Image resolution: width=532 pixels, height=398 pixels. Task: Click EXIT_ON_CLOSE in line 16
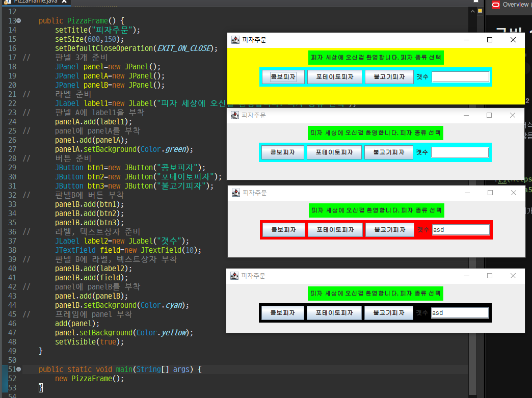pyautogui.click(x=184, y=48)
